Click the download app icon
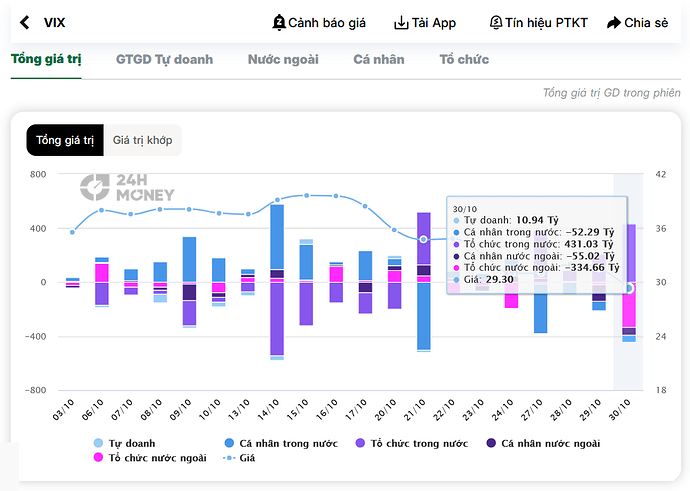The height and width of the screenshot is (491, 690). tap(401, 22)
